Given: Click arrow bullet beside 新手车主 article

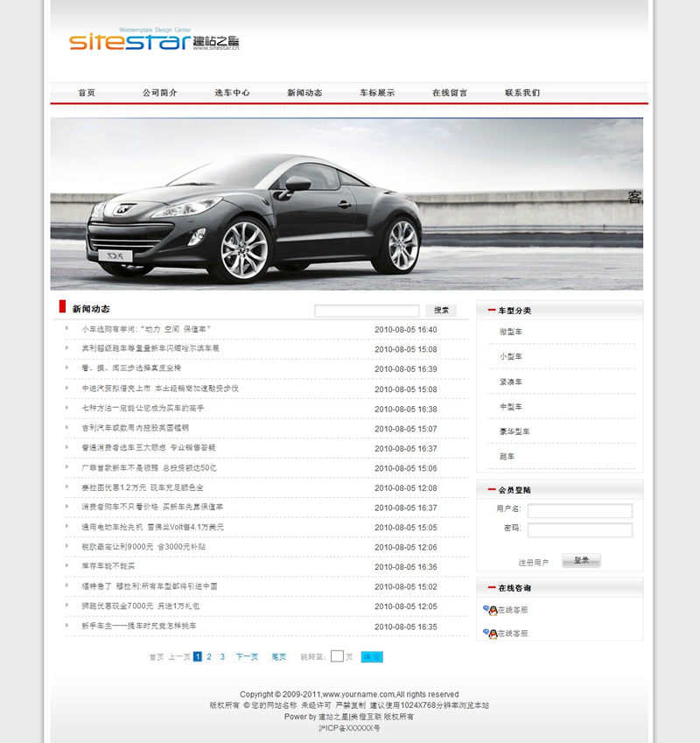Looking at the screenshot, I should click(67, 626).
